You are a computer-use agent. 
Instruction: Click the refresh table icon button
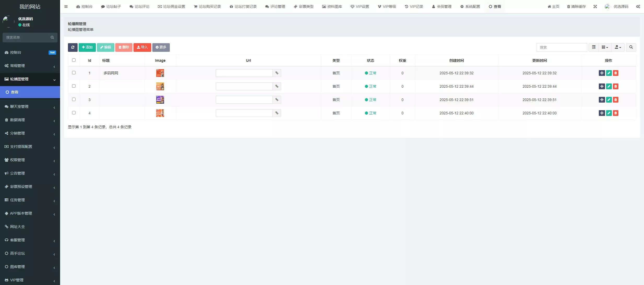pos(73,47)
